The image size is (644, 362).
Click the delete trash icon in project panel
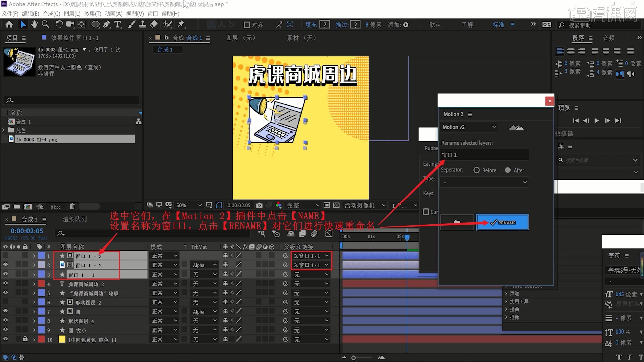click(72, 207)
